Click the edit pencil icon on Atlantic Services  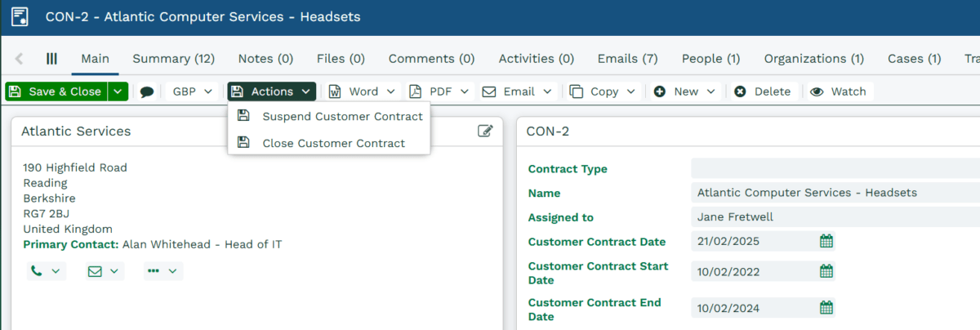[x=485, y=131]
